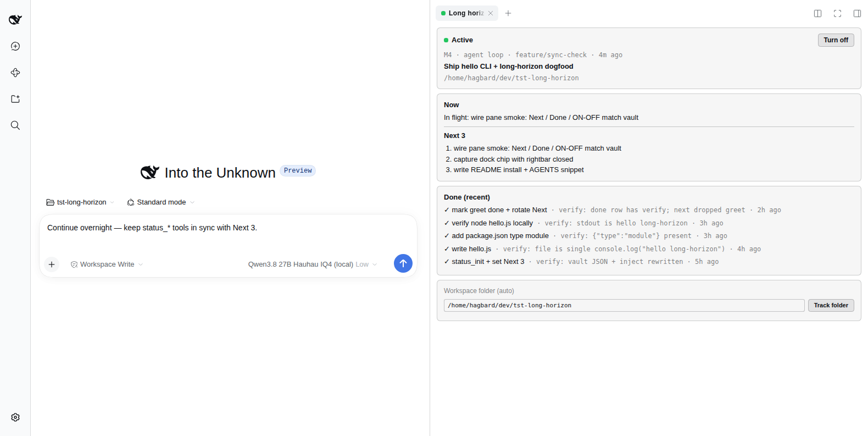This screenshot has width=868, height=436.
Task: Open search from the sidebar magnifier
Action: [x=15, y=125]
